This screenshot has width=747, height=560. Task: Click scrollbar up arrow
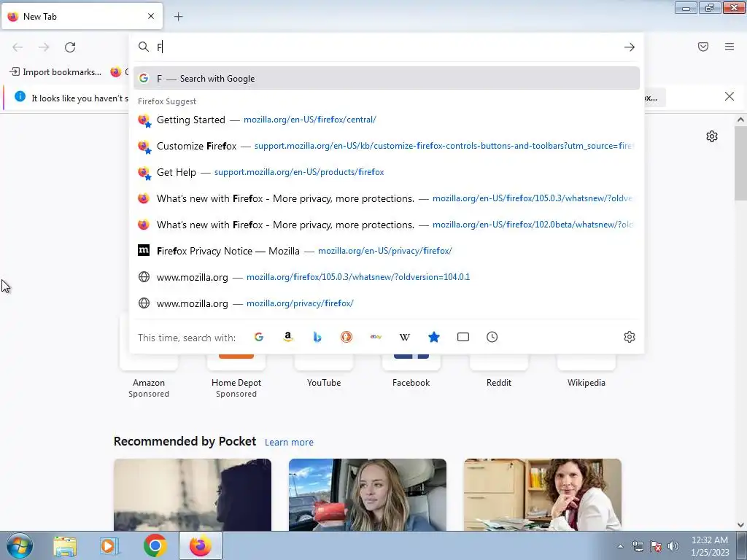(740, 120)
